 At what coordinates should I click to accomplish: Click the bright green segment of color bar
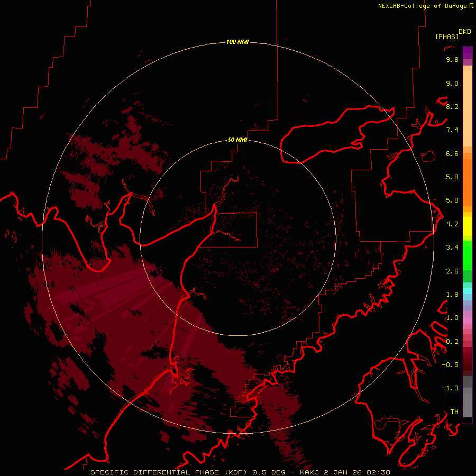pos(467,255)
